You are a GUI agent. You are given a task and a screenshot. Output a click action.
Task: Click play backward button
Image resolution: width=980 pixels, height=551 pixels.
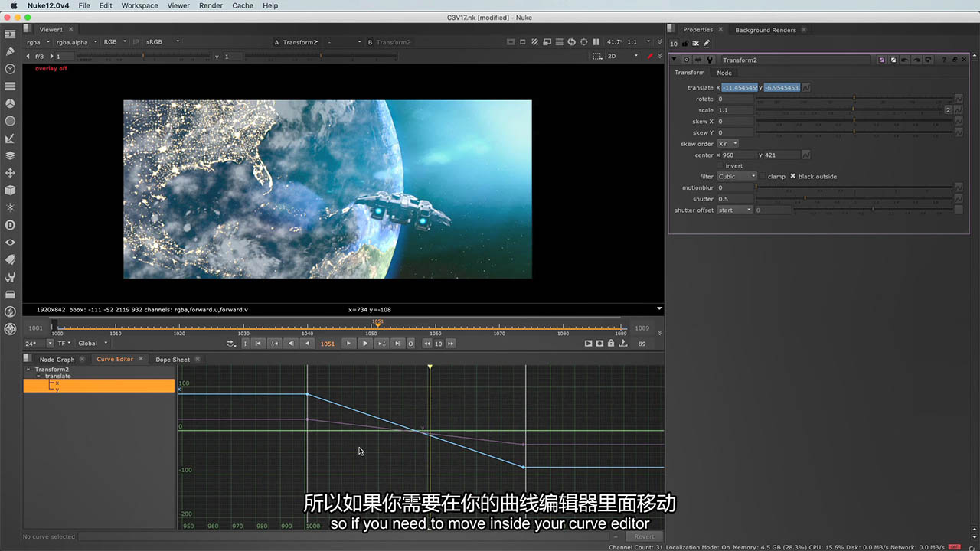[x=307, y=344]
